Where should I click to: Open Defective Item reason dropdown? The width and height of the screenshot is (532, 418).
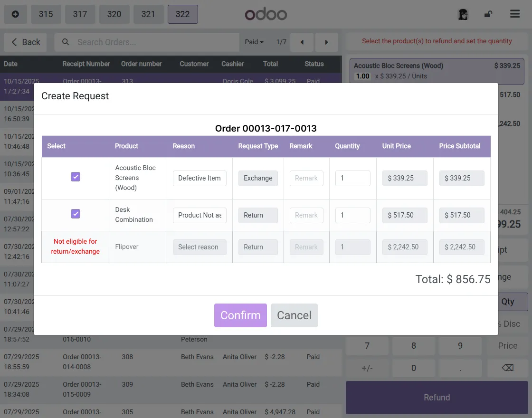click(x=199, y=178)
